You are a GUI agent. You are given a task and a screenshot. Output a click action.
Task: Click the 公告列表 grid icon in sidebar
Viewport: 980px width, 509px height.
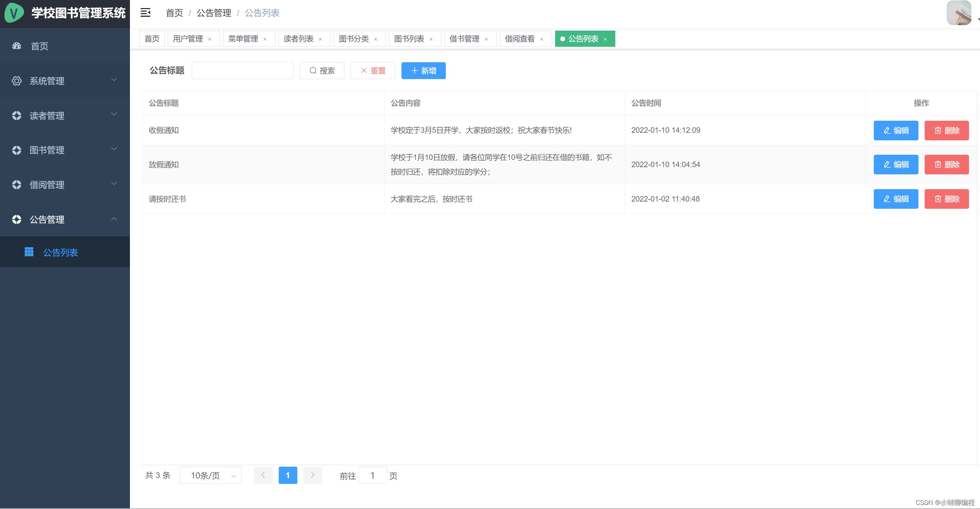(29, 252)
